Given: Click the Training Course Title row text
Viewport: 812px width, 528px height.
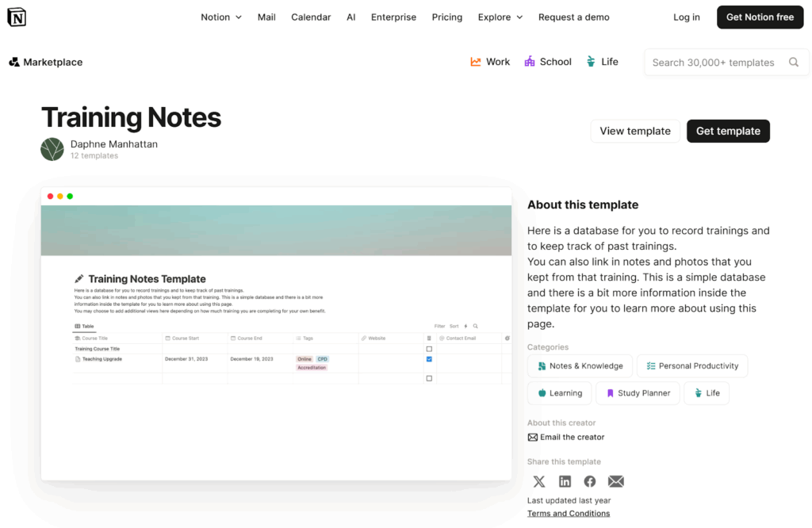Looking at the screenshot, I should click(98, 349).
